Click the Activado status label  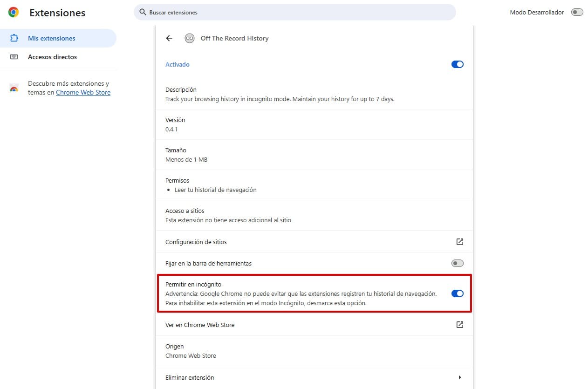coord(178,64)
